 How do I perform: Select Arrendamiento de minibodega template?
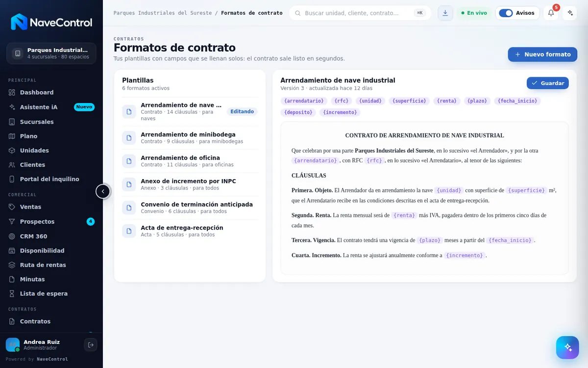click(190, 138)
